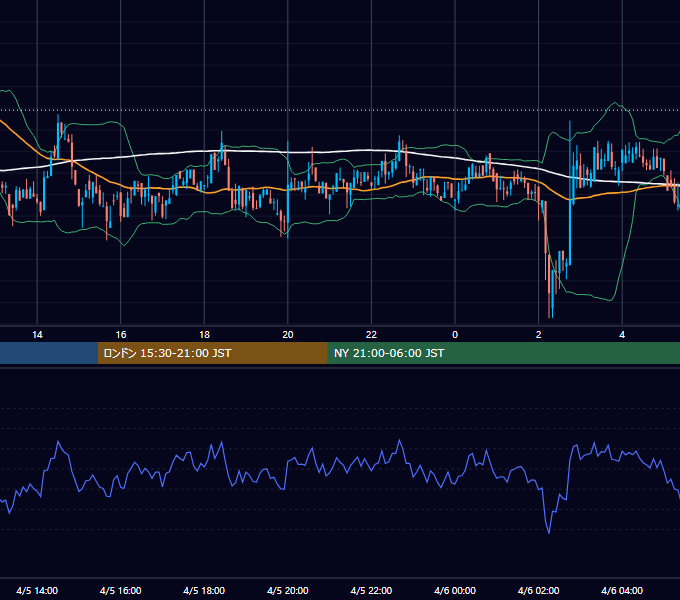Click the ロンドン 15:30-21:00 JST session bar
Image resolution: width=680 pixels, height=600 pixels.
[x=212, y=353]
